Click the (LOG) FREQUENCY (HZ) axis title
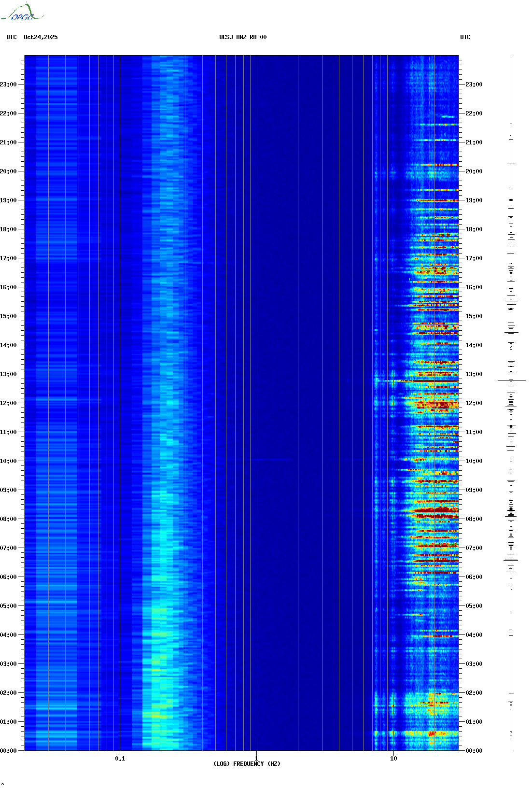 (247, 764)
